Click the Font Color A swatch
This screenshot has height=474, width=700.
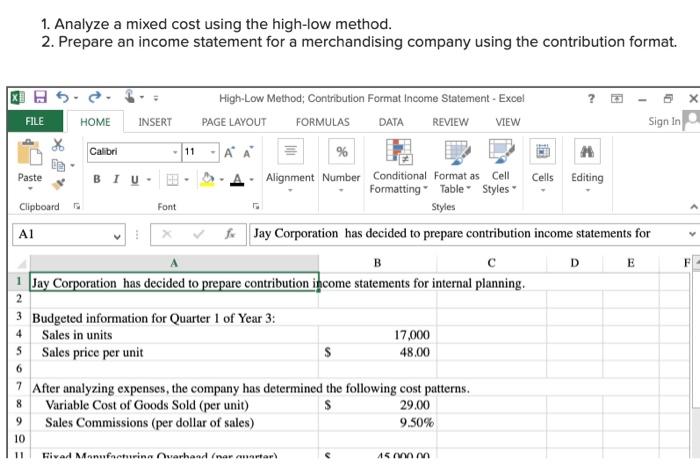tap(238, 180)
